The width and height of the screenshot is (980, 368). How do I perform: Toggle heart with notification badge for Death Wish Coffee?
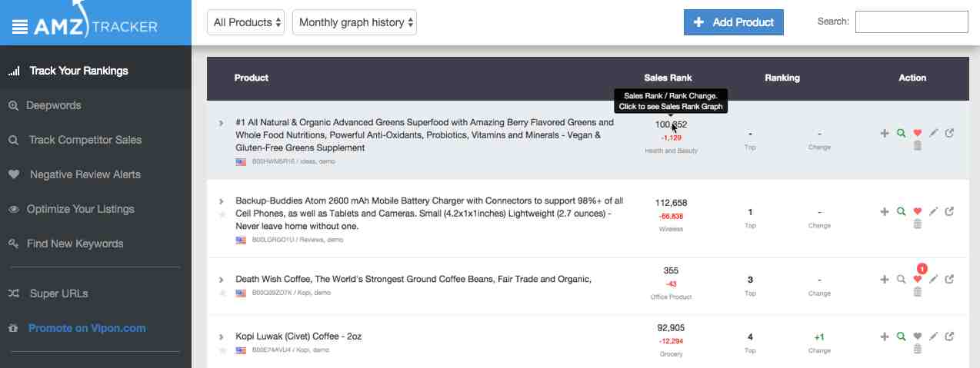click(917, 279)
